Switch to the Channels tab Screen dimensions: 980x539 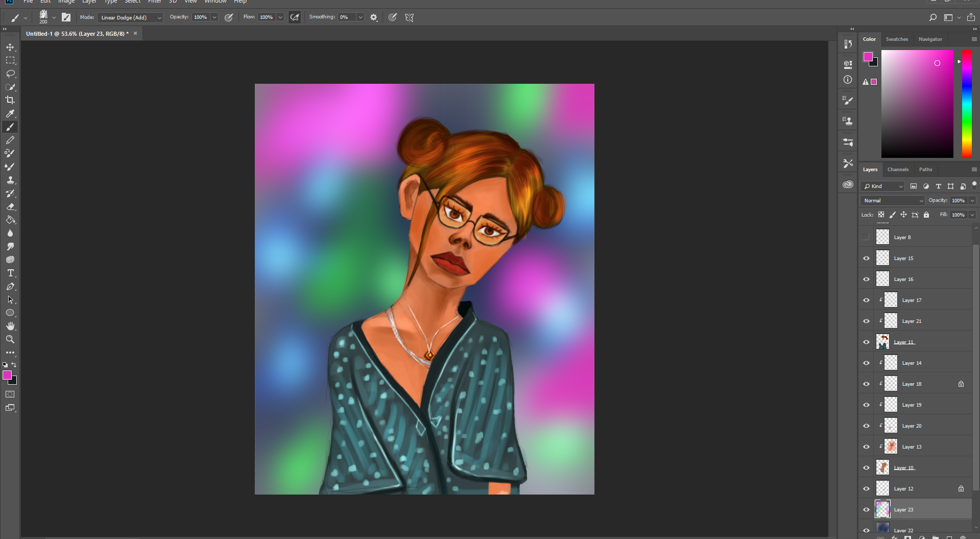click(x=898, y=170)
